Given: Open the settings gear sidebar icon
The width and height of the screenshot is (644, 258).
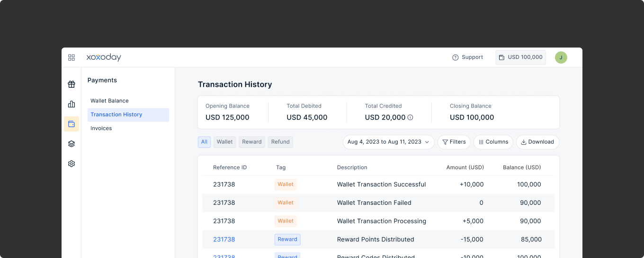Looking at the screenshot, I should pyautogui.click(x=72, y=164).
